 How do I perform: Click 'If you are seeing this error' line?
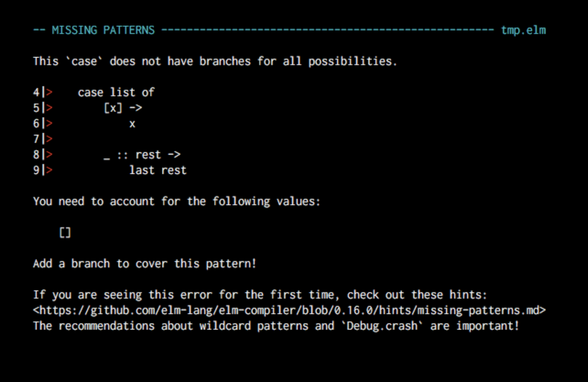[260, 295]
